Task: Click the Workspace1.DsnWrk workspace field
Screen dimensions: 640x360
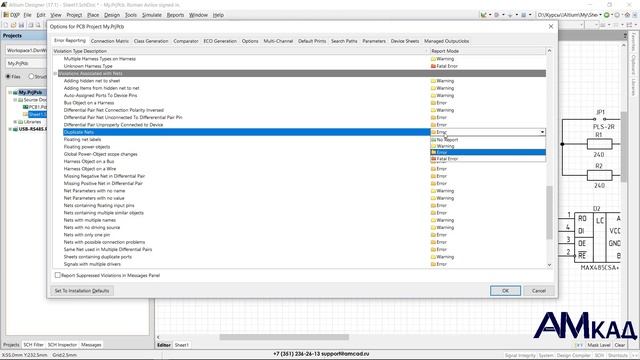Action: click(26, 50)
